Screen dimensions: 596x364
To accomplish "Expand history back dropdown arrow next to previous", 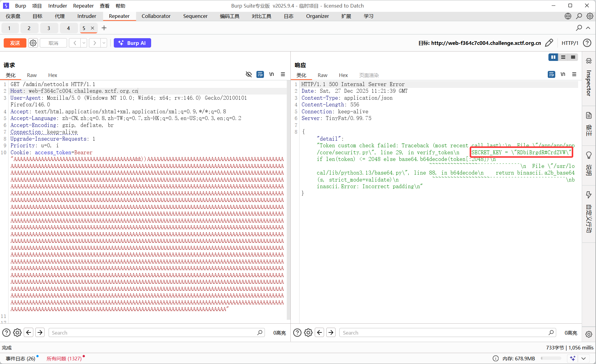I will (x=84, y=43).
